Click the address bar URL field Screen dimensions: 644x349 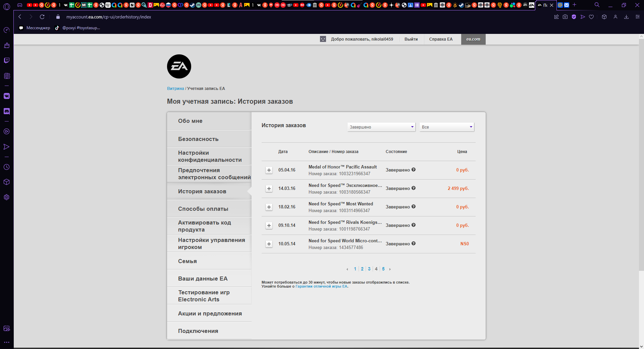pyautogui.click(x=109, y=17)
